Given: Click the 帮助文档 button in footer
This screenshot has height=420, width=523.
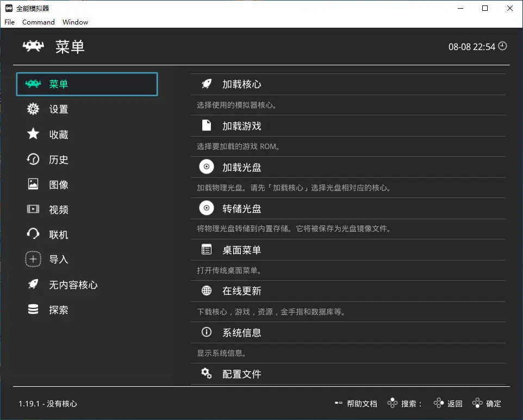Looking at the screenshot, I should click(356, 404).
